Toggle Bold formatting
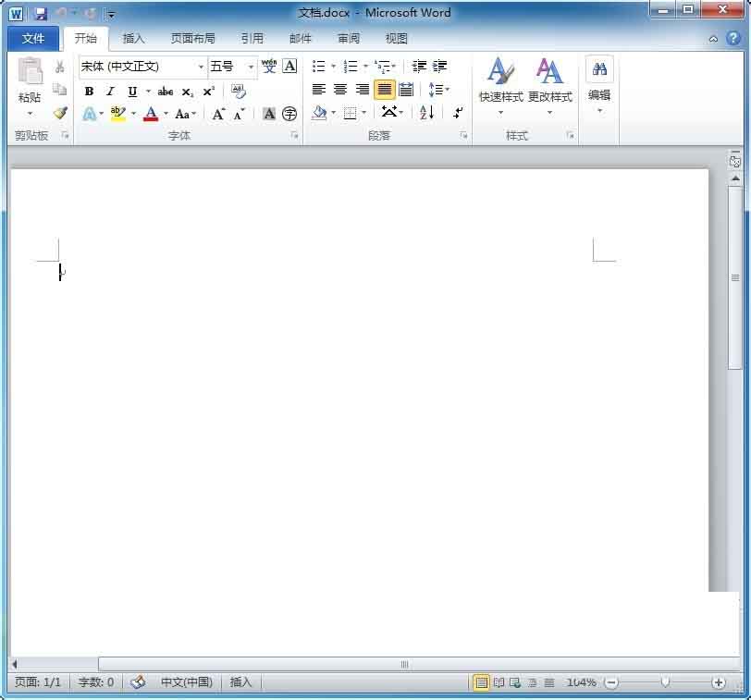Image resolution: width=751 pixels, height=700 pixels. coord(90,92)
